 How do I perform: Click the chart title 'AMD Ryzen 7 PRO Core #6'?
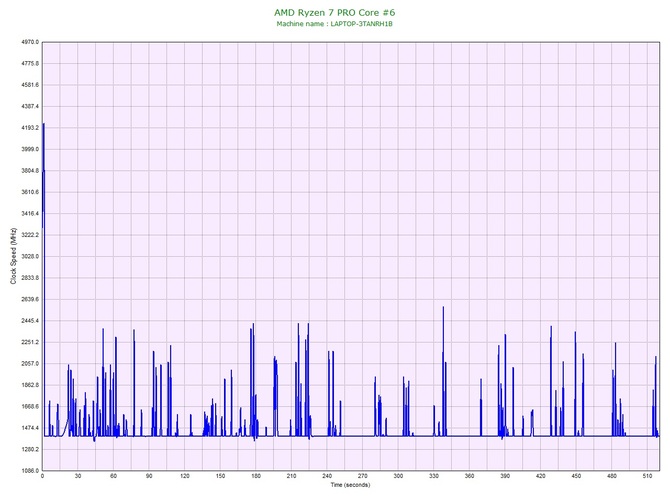[335, 12]
